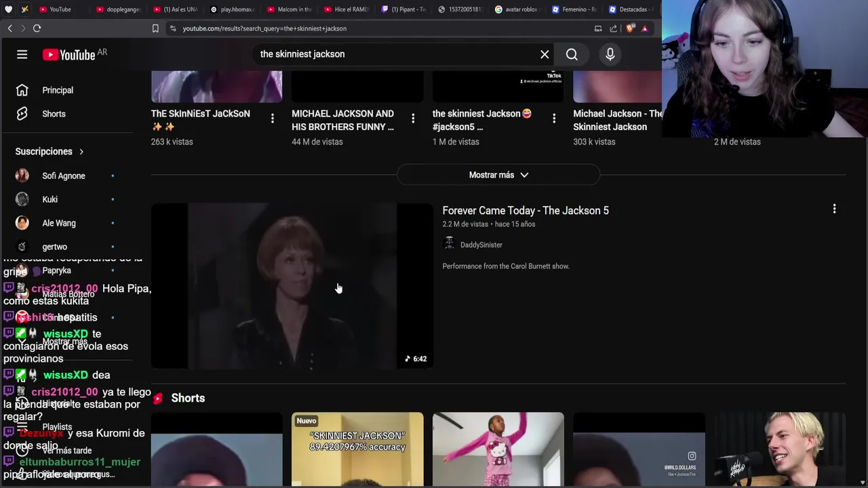Open options menu for the skinniest Jackson #jackson5 video
The width and height of the screenshot is (868, 488).
pyautogui.click(x=554, y=119)
